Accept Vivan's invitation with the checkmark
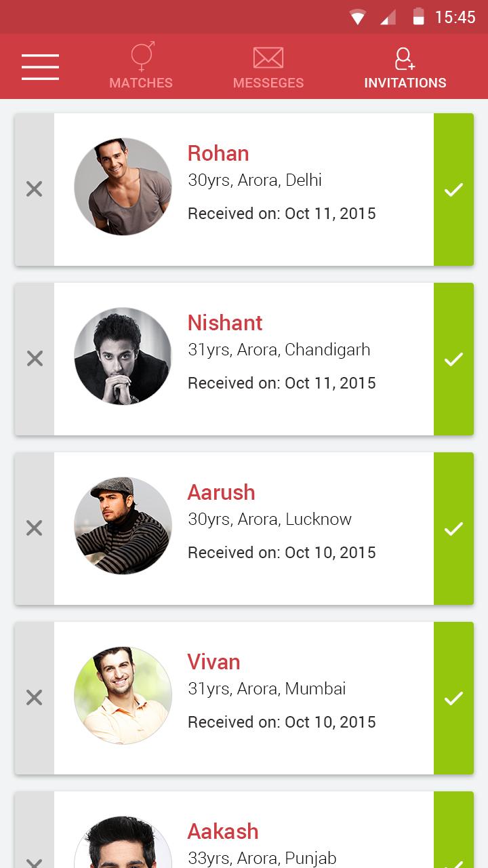Image resolution: width=488 pixels, height=868 pixels. [x=453, y=698]
